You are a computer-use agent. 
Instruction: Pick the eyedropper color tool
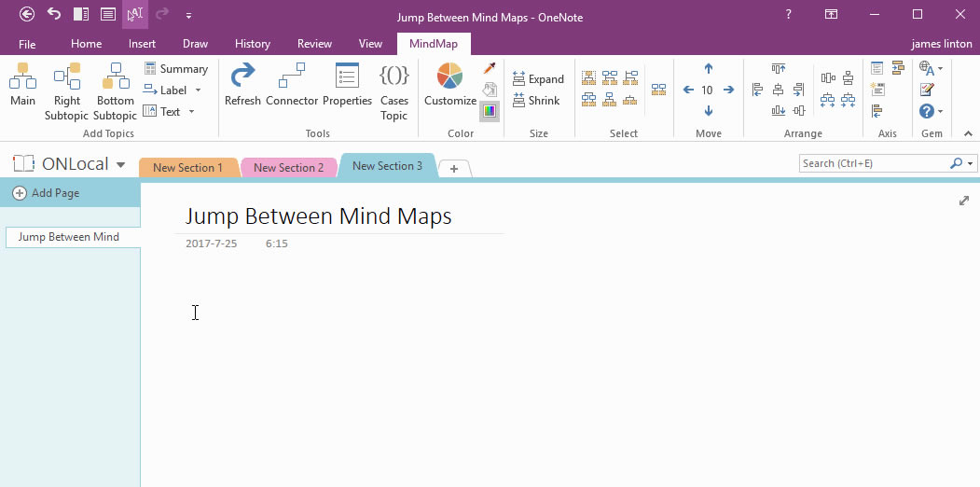click(490, 68)
